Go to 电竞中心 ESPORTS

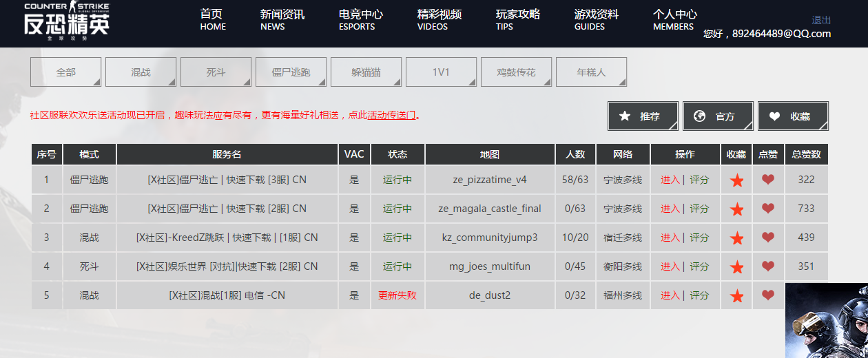click(x=361, y=20)
